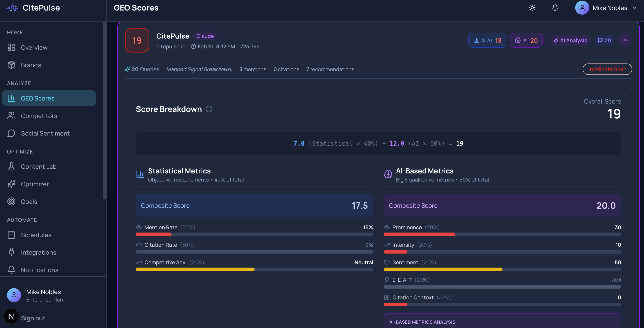Screen dimensions: 644x328
Task: Open the Score Breakdown info tooltip
Action: point(209,109)
